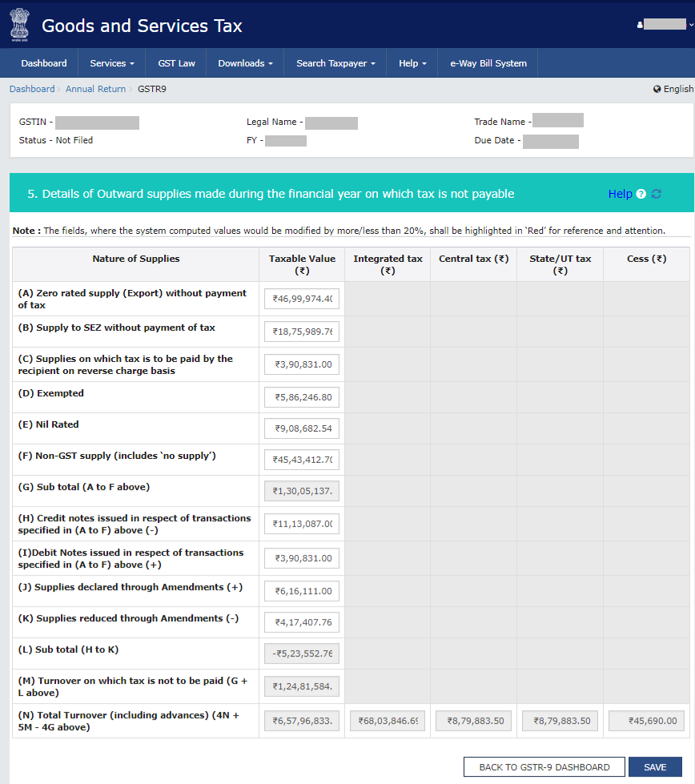
Task: Select the Nil Rated taxable value field
Action: pyautogui.click(x=302, y=428)
